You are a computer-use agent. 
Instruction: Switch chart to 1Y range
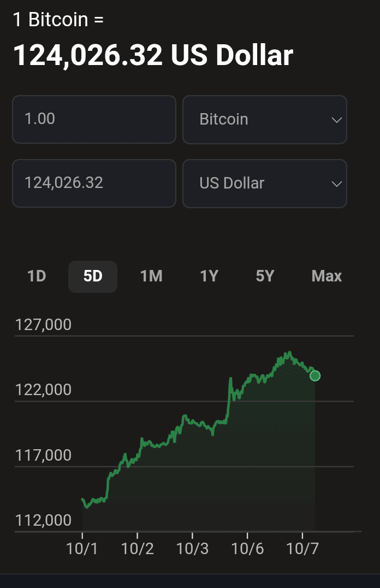click(209, 277)
